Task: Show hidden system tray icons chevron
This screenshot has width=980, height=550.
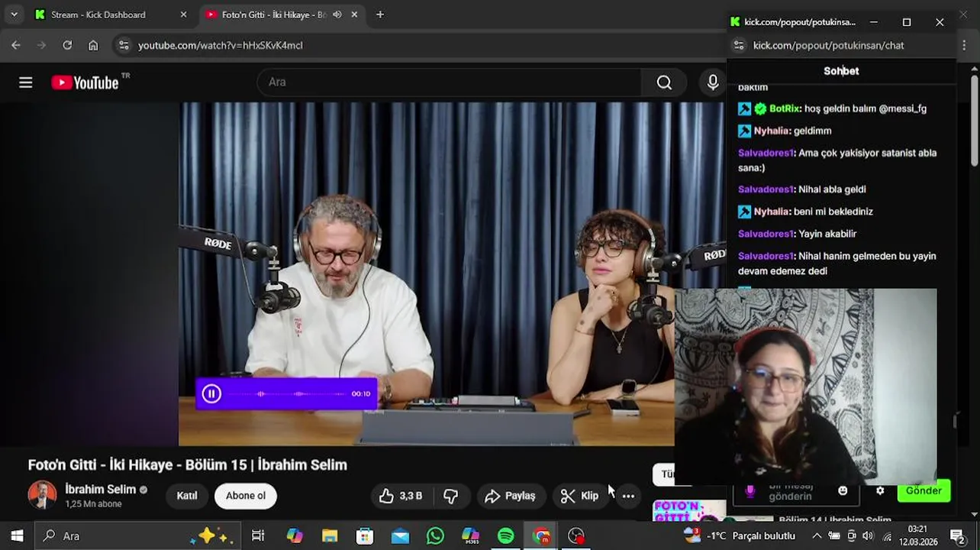Action: pos(817,535)
